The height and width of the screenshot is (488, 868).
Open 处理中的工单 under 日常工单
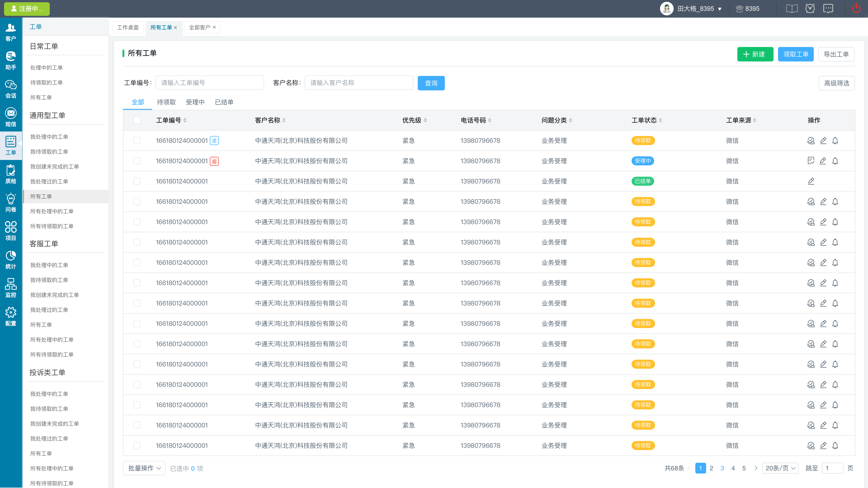pos(47,68)
